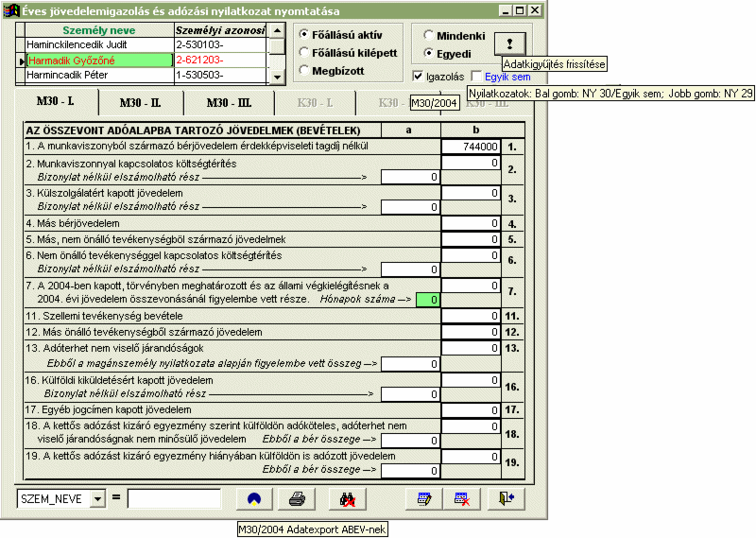Screen dimensions: 756x538
Task: Click the row 1 wage income field 744000
Action: coord(471,147)
